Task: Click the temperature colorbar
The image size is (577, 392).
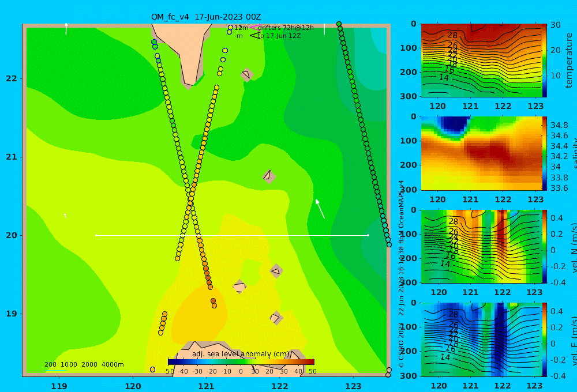Action: pyautogui.click(x=544, y=61)
